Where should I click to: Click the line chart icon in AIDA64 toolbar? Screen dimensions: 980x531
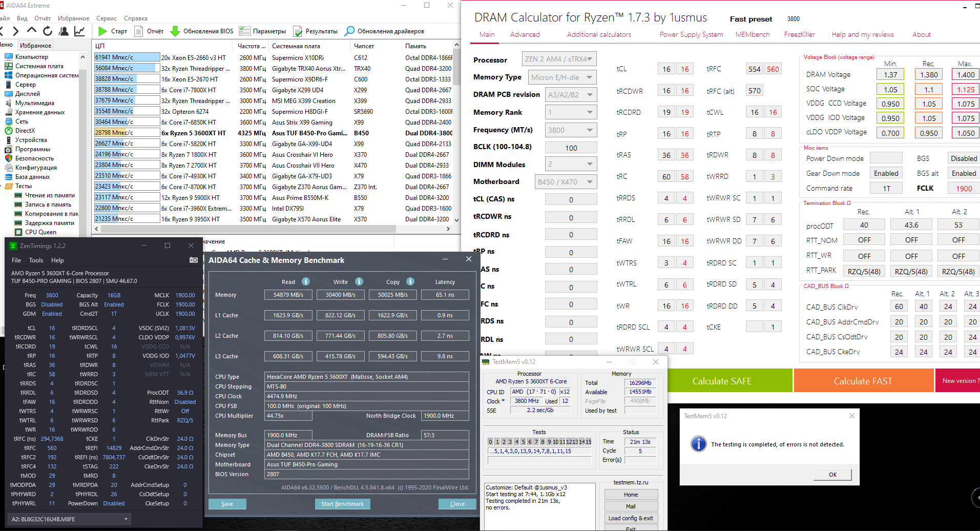(x=79, y=31)
